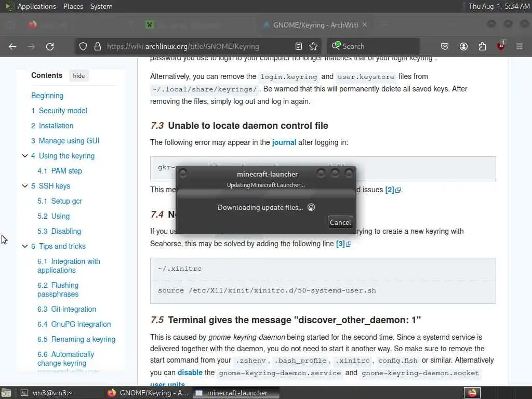Open 4 Using the keyring link

pyautogui.click(x=63, y=156)
